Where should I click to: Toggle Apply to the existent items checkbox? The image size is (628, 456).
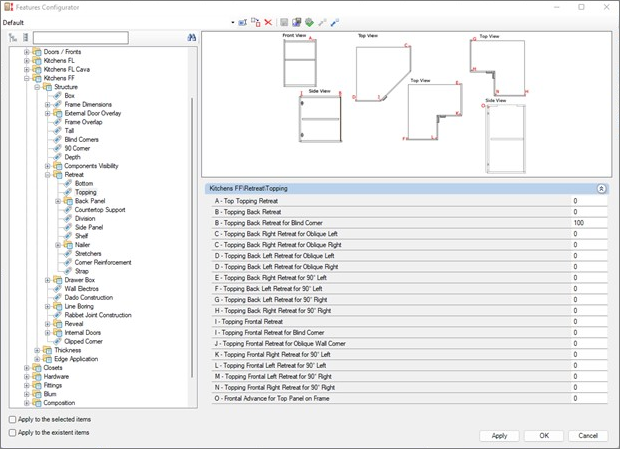coord(12,433)
